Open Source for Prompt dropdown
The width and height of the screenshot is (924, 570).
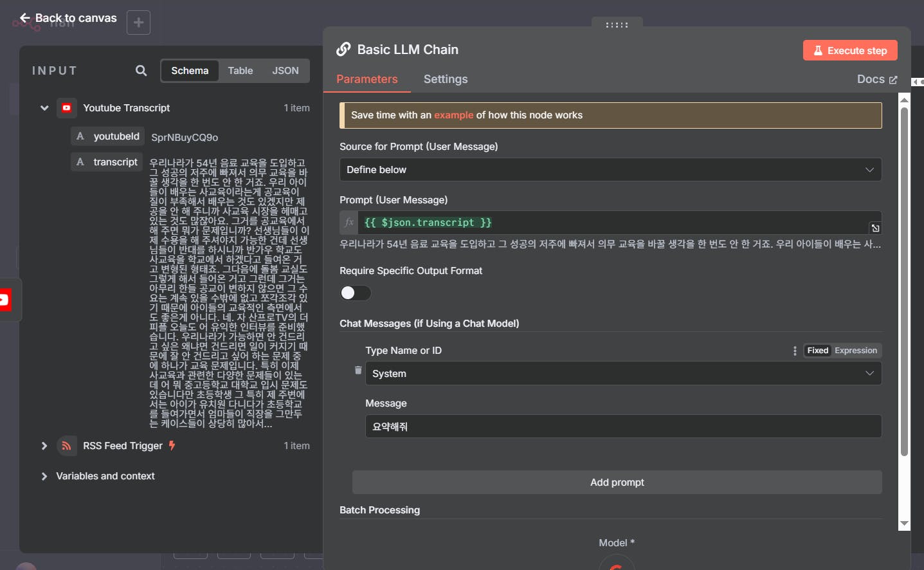point(610,170)
